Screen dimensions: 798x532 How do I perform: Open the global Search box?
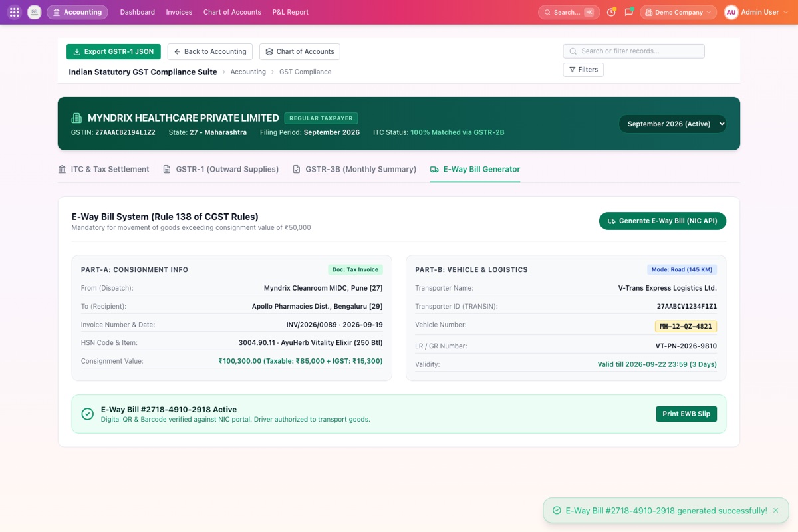tap(569, 12)
